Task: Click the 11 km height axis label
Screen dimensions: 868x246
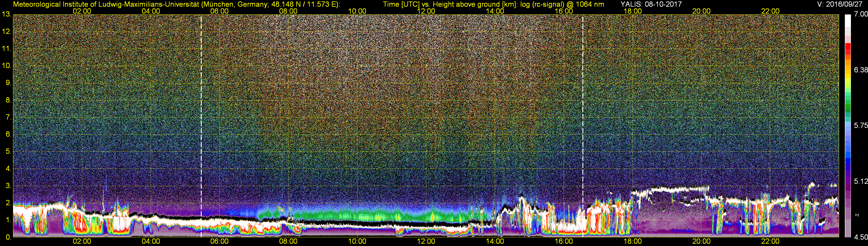Action: point(6,49)
